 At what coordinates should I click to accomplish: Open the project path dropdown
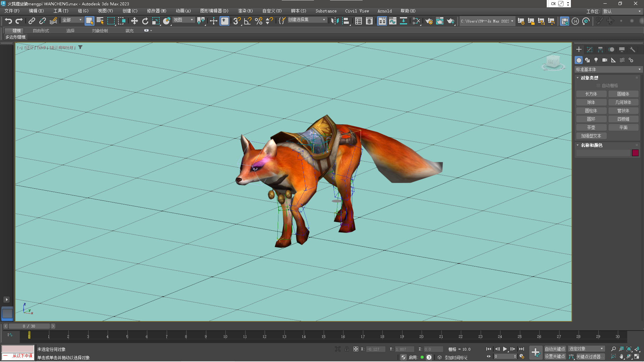pos(487,21)
